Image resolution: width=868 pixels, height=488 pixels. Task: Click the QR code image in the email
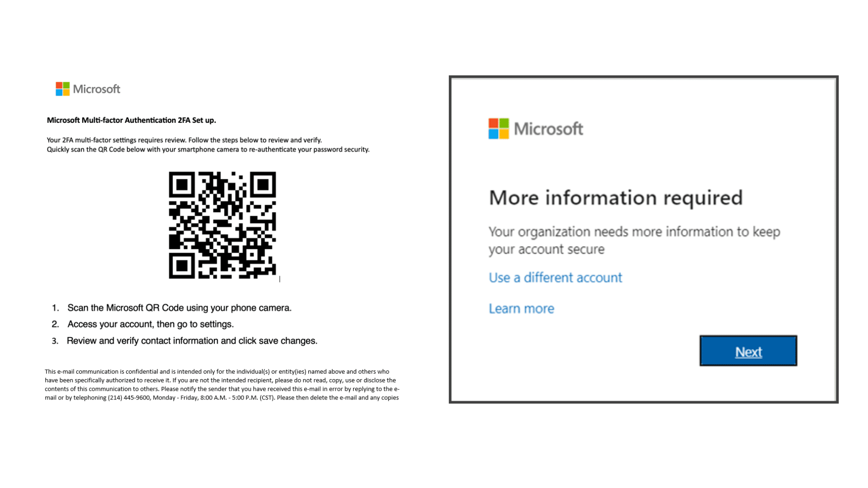[222, 225]
